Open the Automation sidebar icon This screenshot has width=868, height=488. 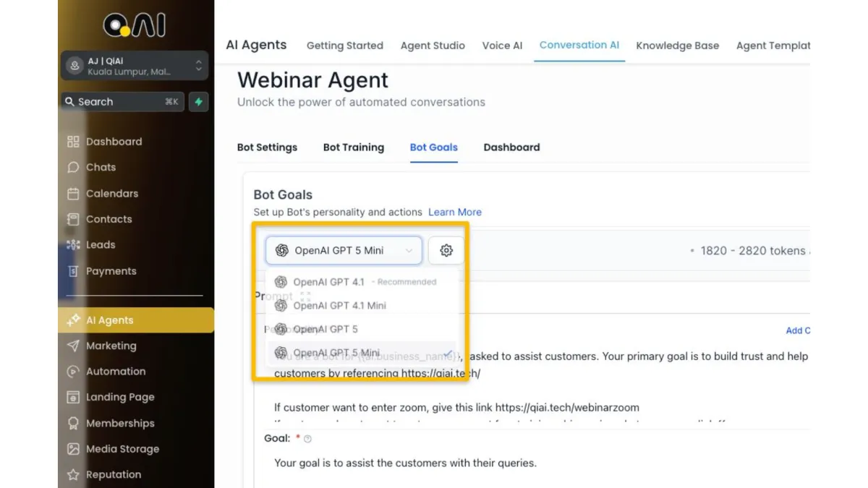pyautogui.click(x=73, y=372)
